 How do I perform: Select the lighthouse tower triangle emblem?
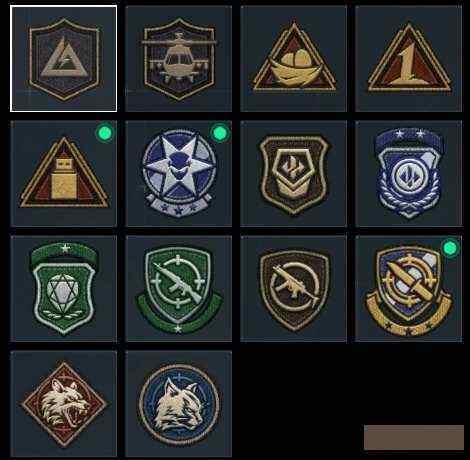click(x=64, y=174)
